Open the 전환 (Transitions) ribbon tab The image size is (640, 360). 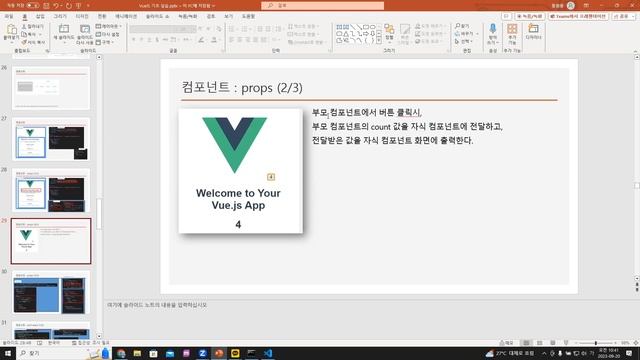(102, 16)
